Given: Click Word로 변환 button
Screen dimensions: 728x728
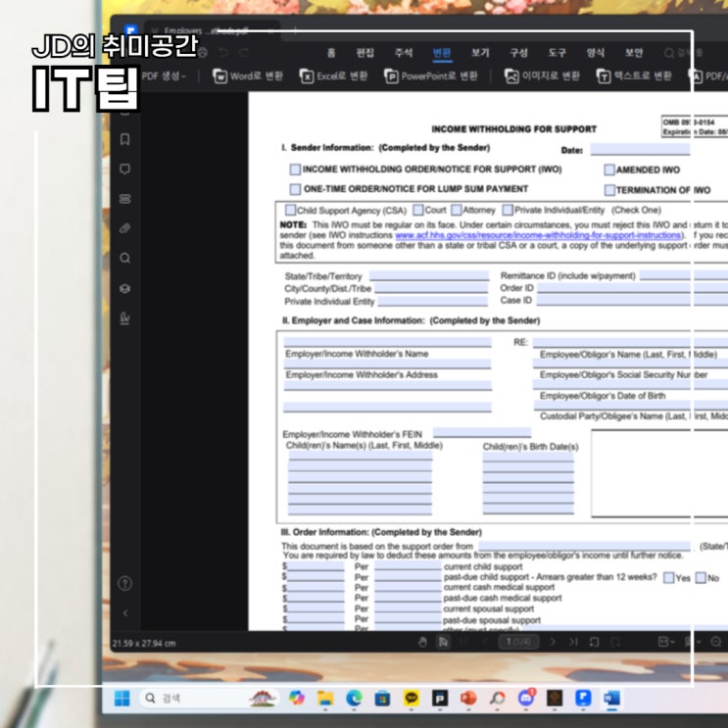Looking at the screenshot, I should pyautogui.click(x=243, y=75).
